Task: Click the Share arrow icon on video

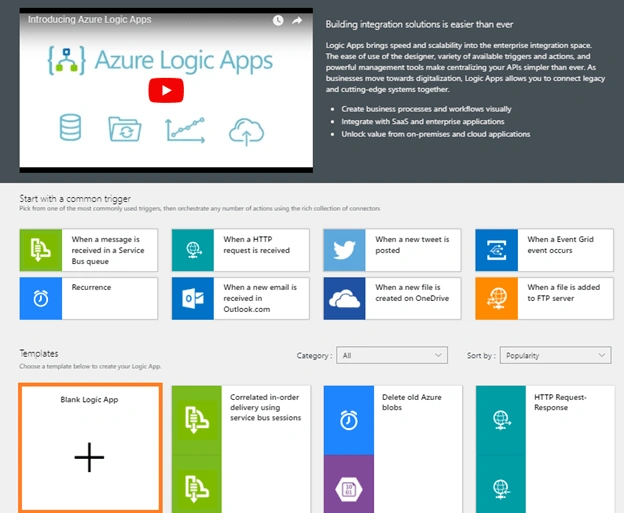Action: (297, 20)
